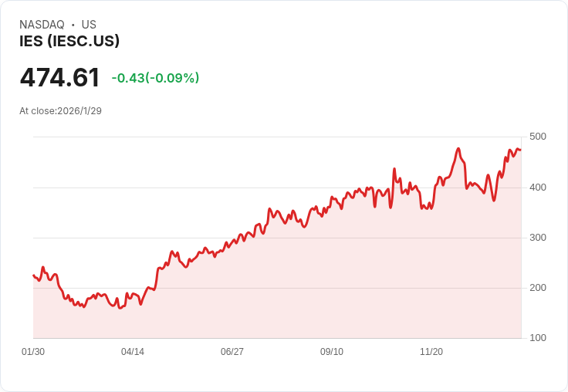Viewport: 568px width, 392px height.
Task: Click the 100 price axis label
Action: 538,338
